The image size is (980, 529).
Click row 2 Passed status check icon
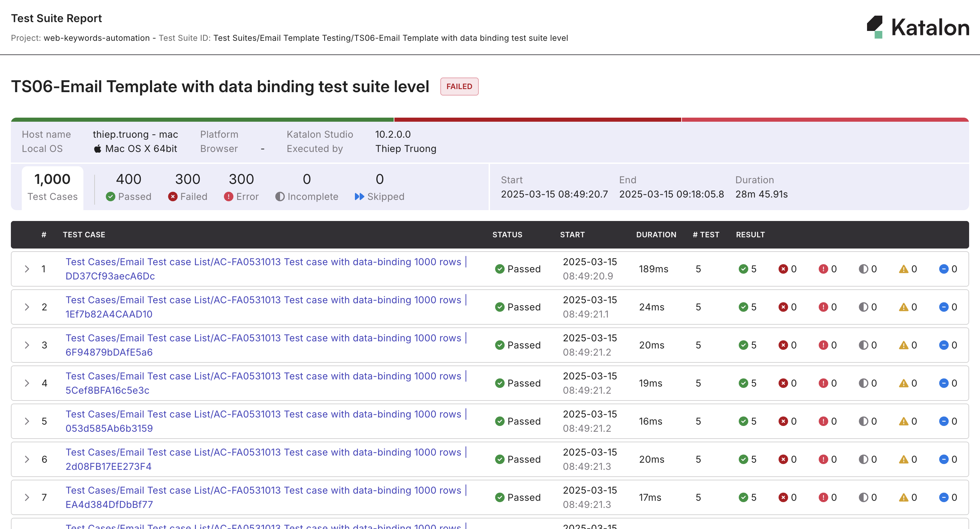point(500,307)
